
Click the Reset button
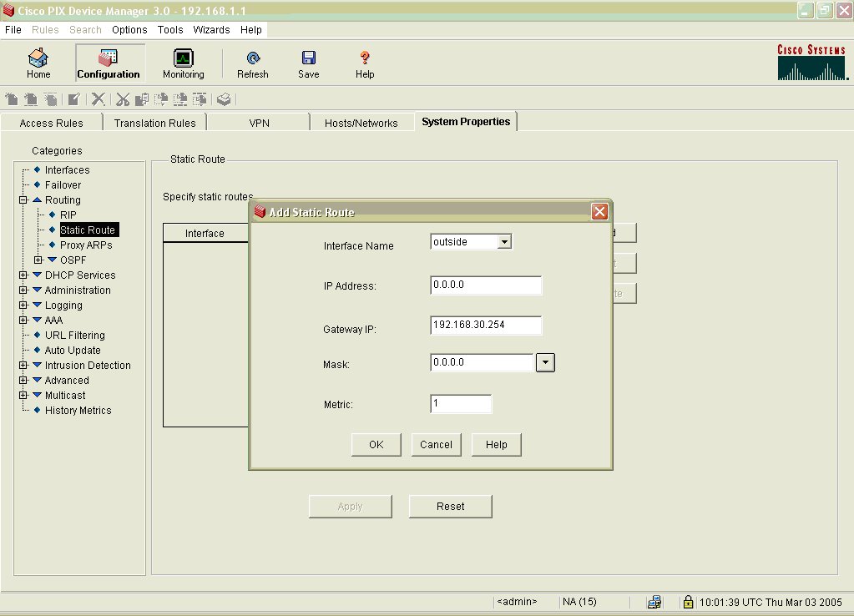coord(451,507)
